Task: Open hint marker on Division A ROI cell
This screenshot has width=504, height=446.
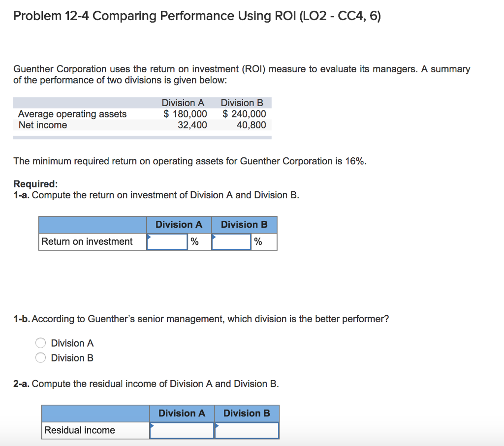Action: pos(149,236)
